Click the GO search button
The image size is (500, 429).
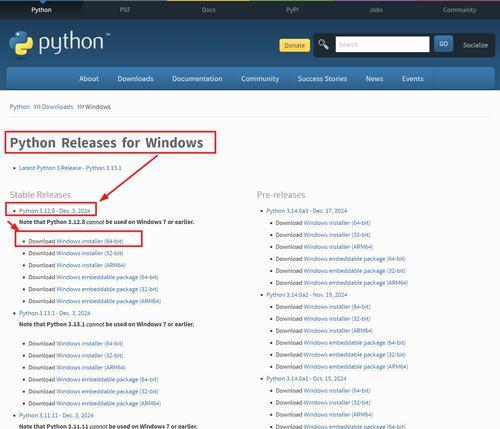click(443, 44)
